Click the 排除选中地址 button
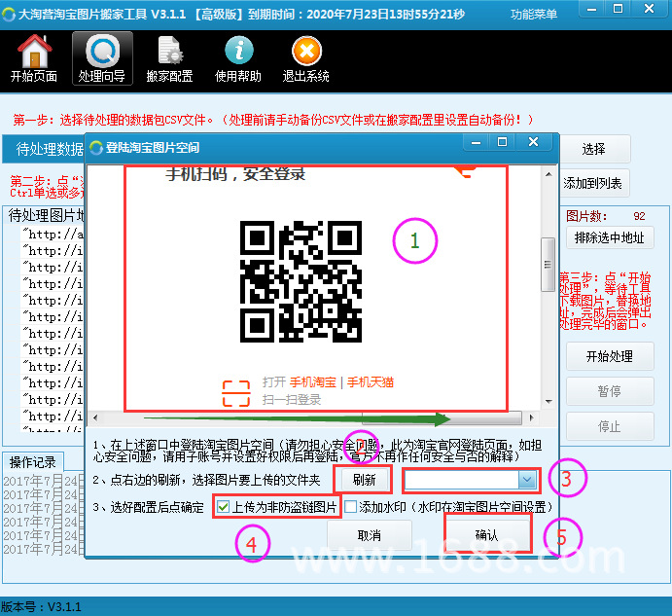 [x=610, y=237]
